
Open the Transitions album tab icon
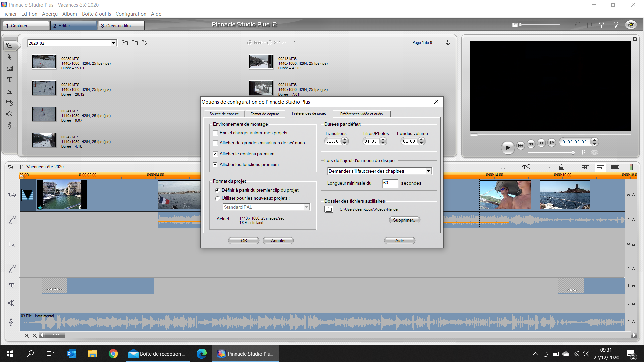[x=10, y=57]
